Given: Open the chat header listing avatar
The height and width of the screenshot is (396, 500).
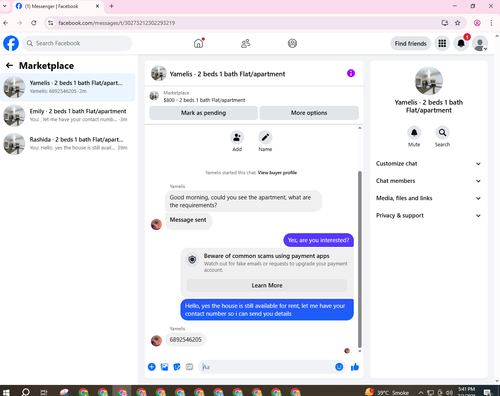Looking at the screenshot, I should (159, 73).
